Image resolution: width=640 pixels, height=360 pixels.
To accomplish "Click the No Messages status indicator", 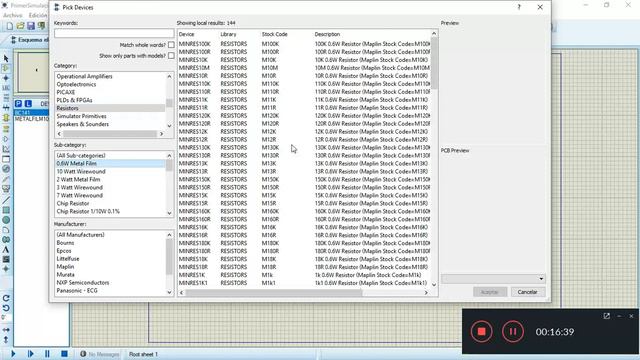I will pos(100,354).
